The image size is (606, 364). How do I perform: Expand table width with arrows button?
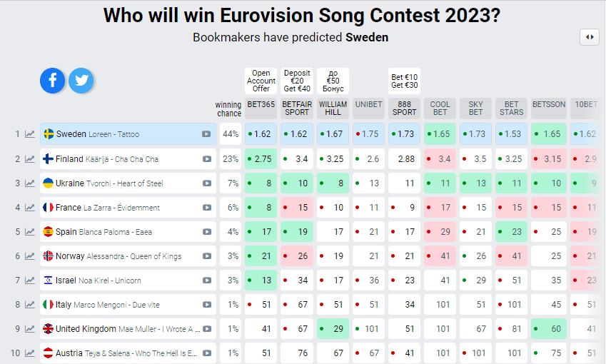tap(590, 37)
